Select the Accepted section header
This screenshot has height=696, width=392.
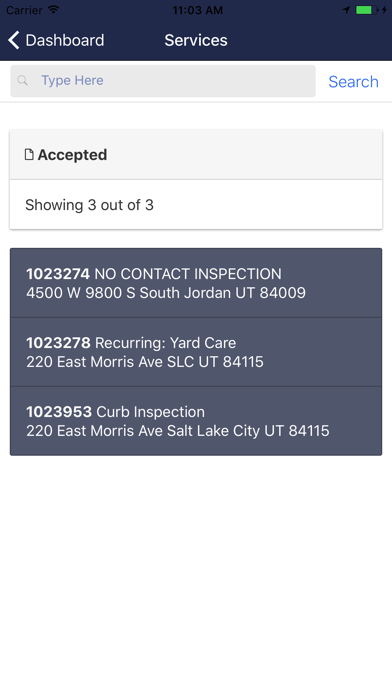pyautogui.click(x=196, y=155)
